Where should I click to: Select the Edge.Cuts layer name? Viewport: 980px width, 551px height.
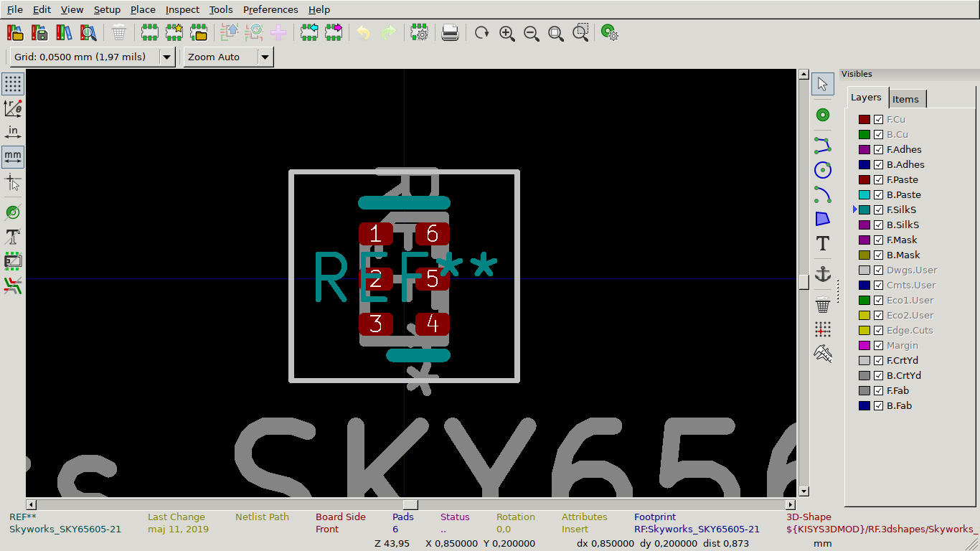coord(910,330)
